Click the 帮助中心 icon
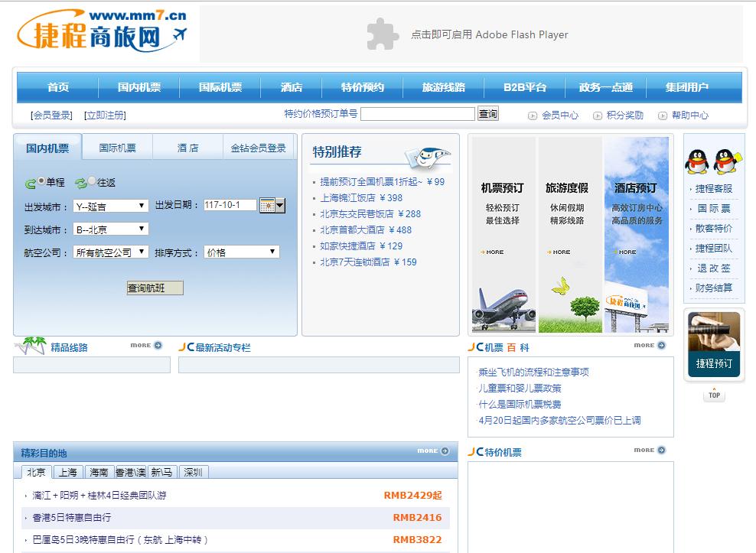 point(663,115)
